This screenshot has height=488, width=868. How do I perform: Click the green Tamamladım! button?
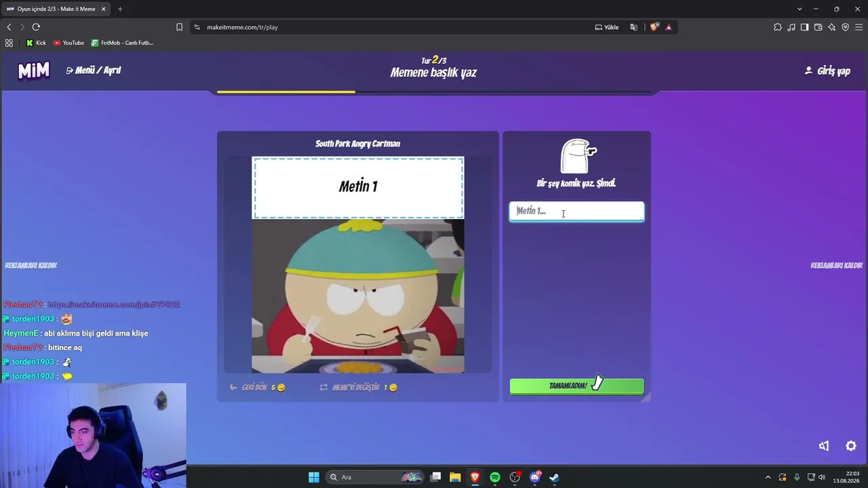tap(576, 386)
